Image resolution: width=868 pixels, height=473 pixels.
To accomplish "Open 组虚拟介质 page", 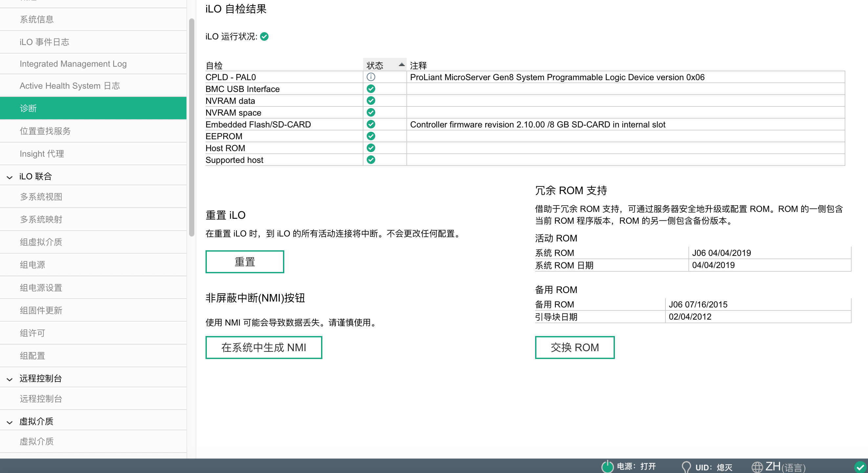I will pyautogui.click(x=93, y=242).
